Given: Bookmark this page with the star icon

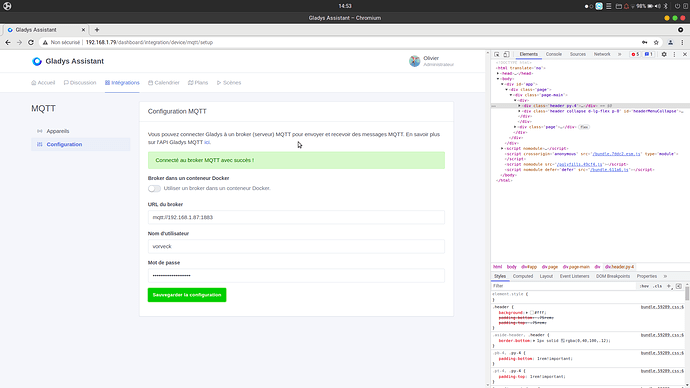Looking at the screenshot, I should (x=656, y=42).
